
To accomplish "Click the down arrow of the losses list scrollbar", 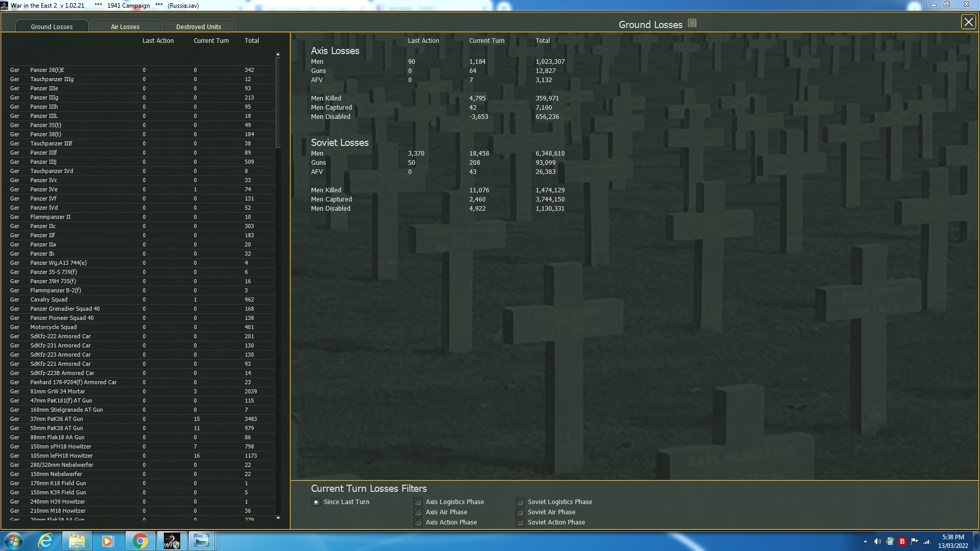I will click(x=278, y=518).
